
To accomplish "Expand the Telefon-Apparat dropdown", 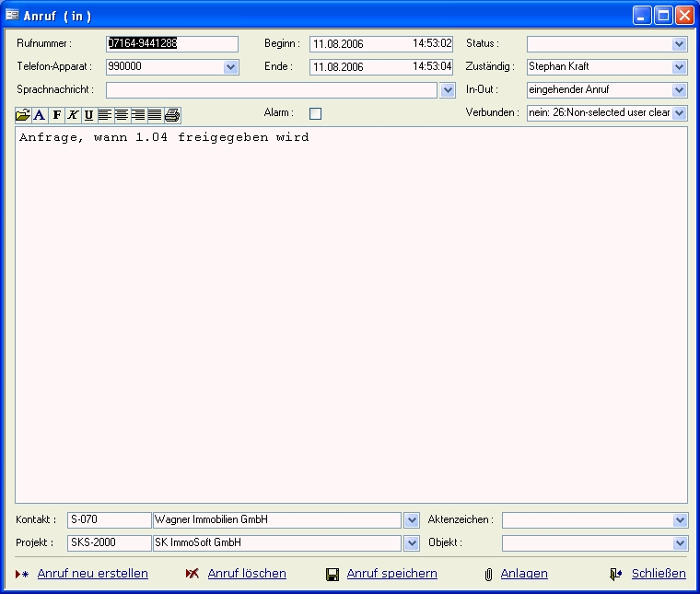I will [231, 67].
